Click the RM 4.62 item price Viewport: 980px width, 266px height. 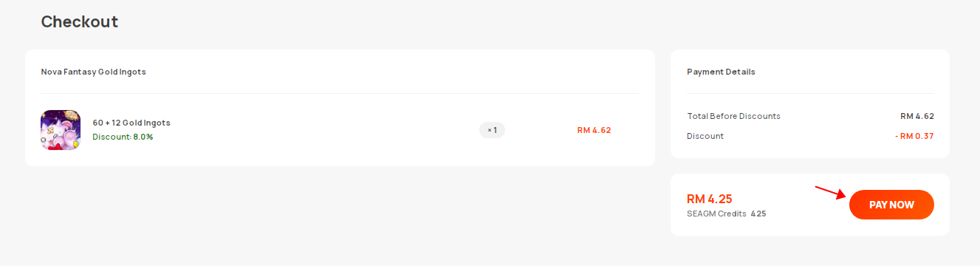(594, 130)
